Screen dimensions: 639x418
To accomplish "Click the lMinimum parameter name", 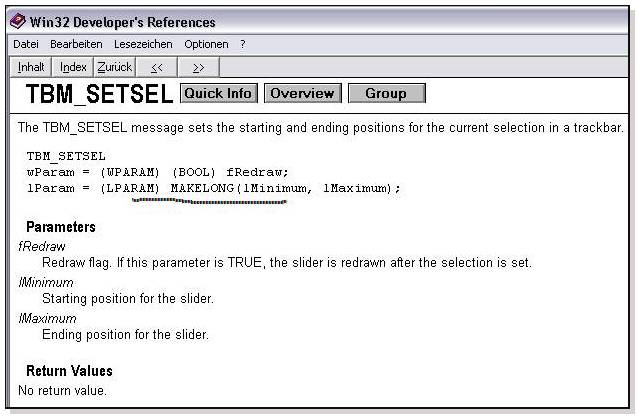I will click(x=46, y=282).
